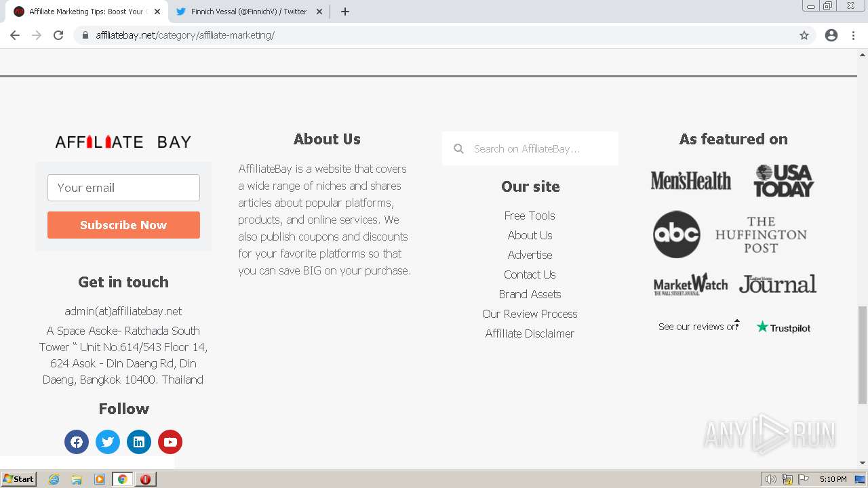Click the MarketWatch logo
The width and height of the screenshot is (868, 488).
point(690,285)
